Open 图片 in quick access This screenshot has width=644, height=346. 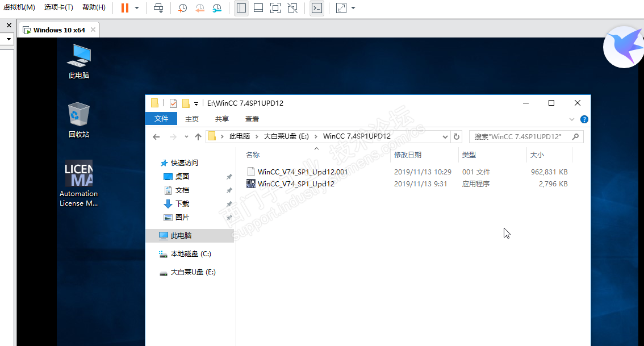(x=182, y=217)
